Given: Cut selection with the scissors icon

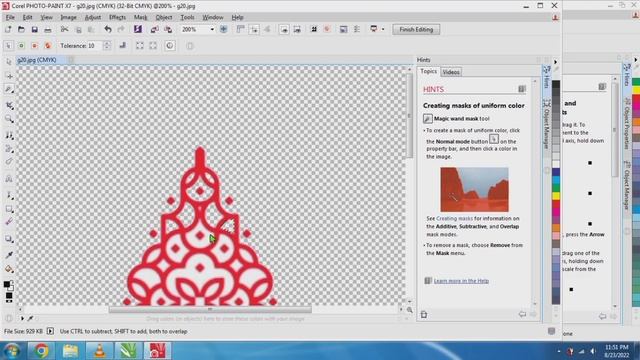Looking at the screenshot, I should [x=64, y=29].
